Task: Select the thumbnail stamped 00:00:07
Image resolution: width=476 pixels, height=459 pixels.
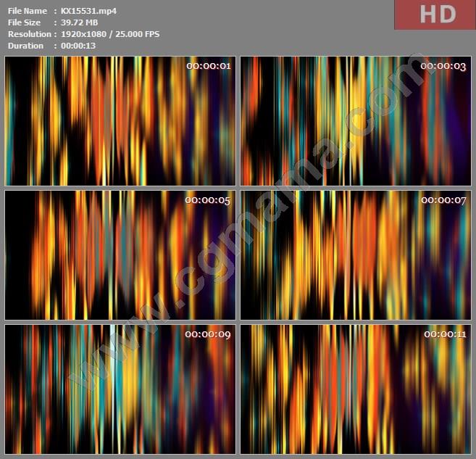Action: (x=356, y=255)
